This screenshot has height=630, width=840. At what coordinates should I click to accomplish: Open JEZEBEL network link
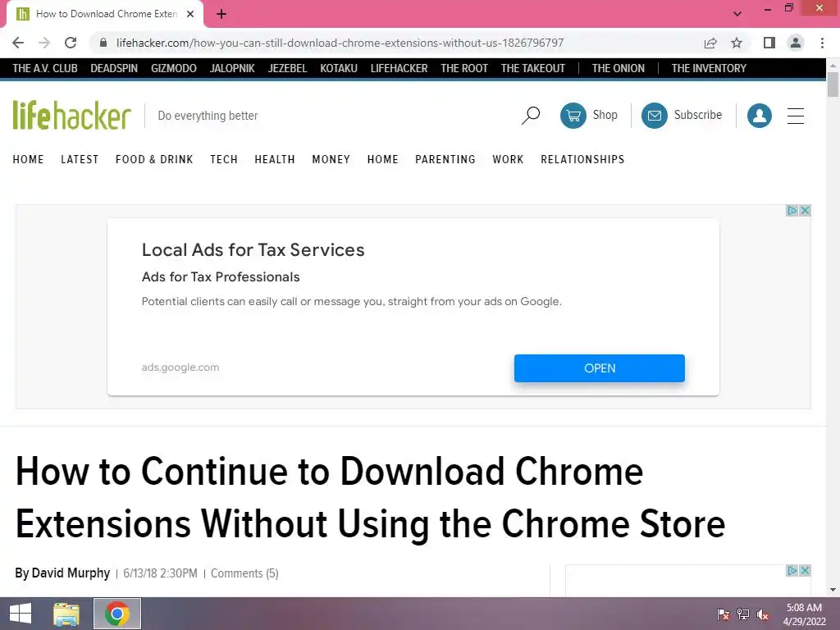288,68
